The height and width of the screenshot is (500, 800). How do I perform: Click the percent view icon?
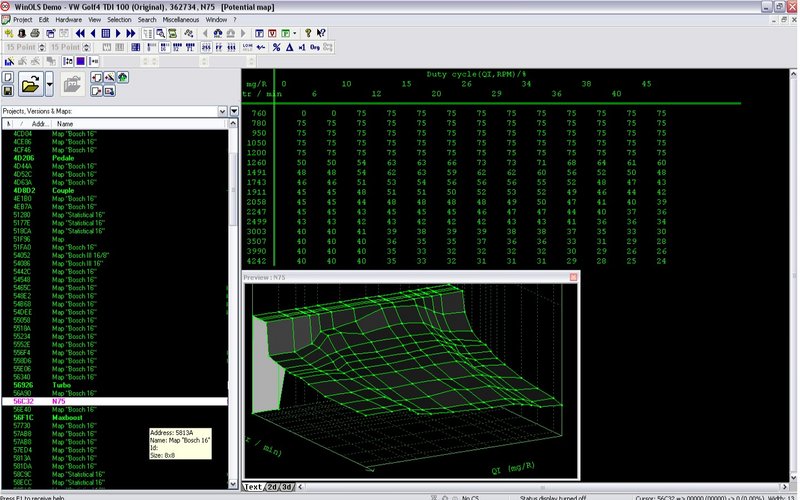point(276,47)
